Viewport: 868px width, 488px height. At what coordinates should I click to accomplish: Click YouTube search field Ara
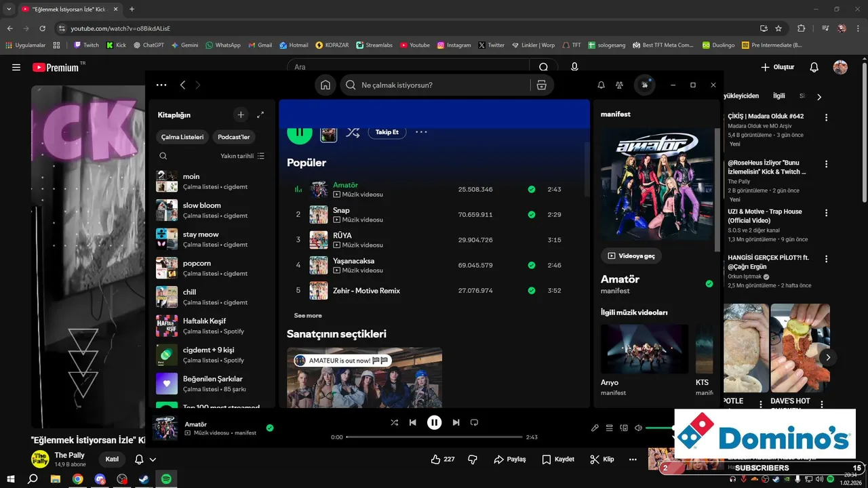408,67
